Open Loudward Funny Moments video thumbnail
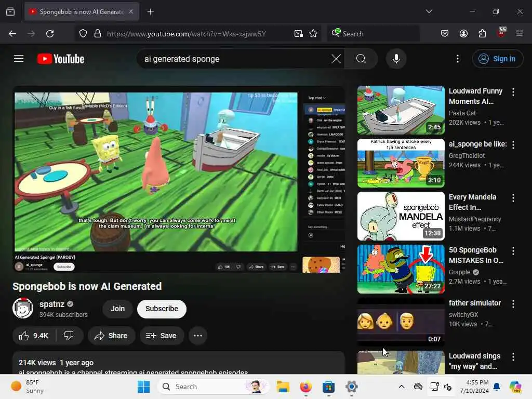 coord(401,110)
